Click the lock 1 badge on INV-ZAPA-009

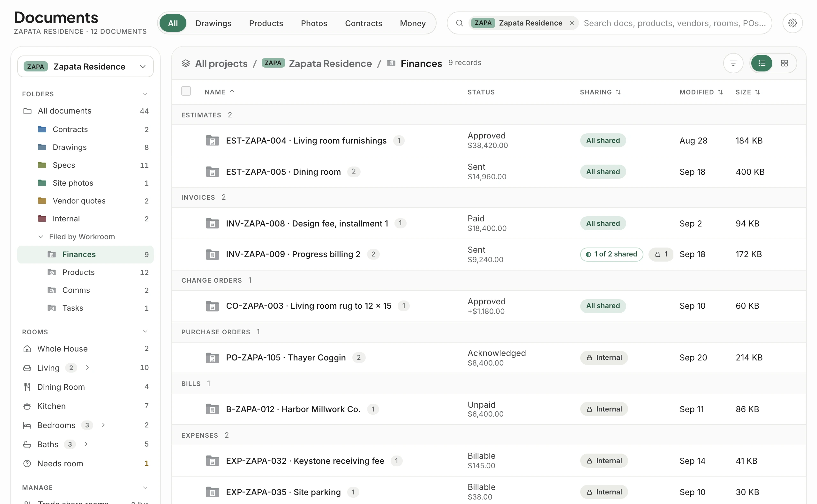661,254
